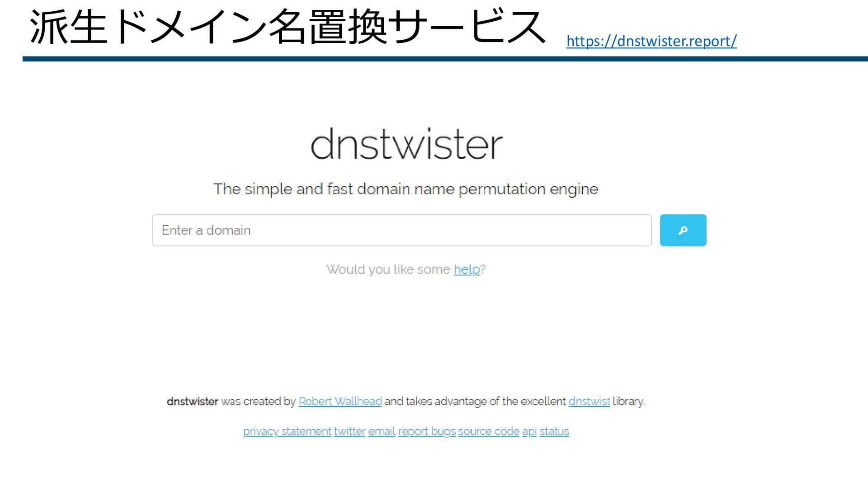Click the domain name permutation engine tagline
868x488 pixels.
coord(406,189)
